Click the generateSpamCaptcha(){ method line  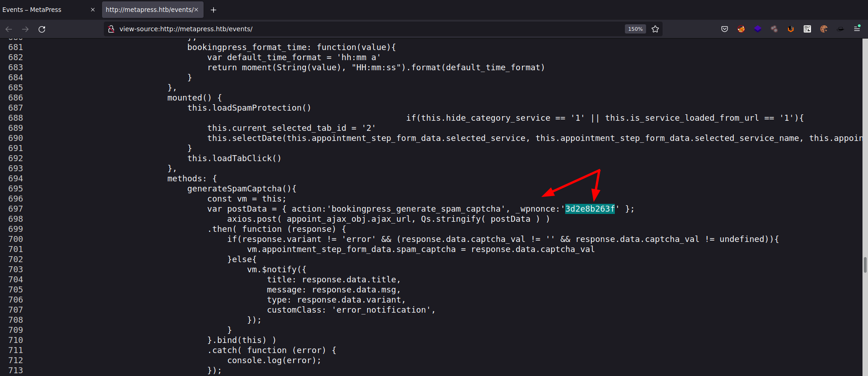click(242, 189)
